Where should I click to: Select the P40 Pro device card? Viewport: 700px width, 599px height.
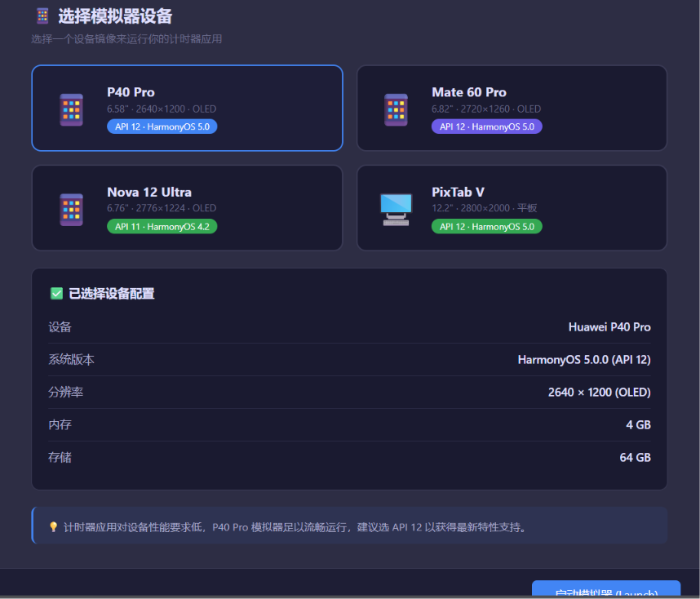pyautogui.click(x=187, y=108)
